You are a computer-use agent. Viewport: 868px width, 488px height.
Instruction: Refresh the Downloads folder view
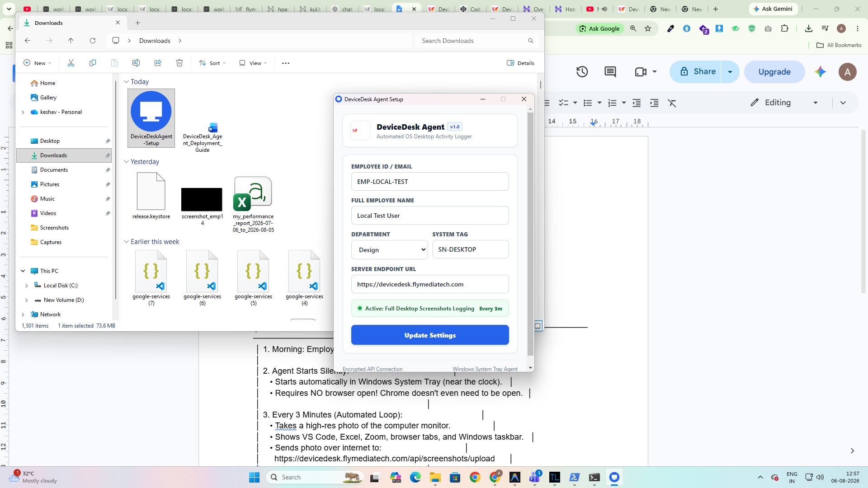click(x=93, y=41)
